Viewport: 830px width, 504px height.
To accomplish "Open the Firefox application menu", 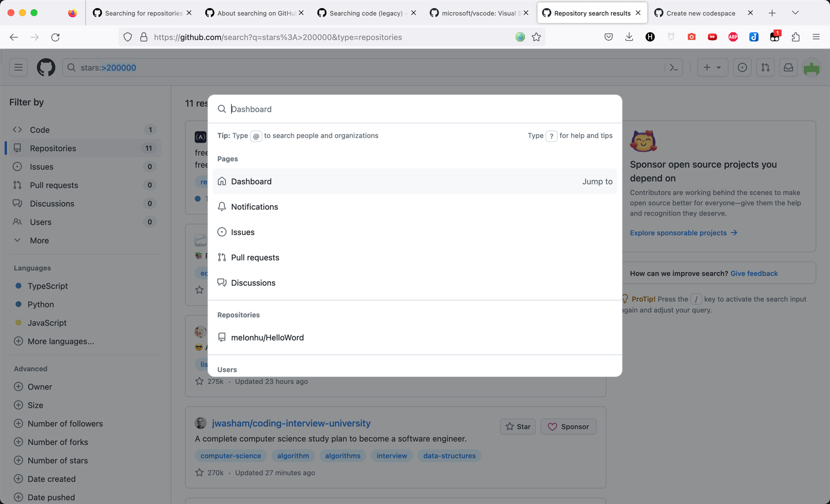I will click(x=816, y=37).
